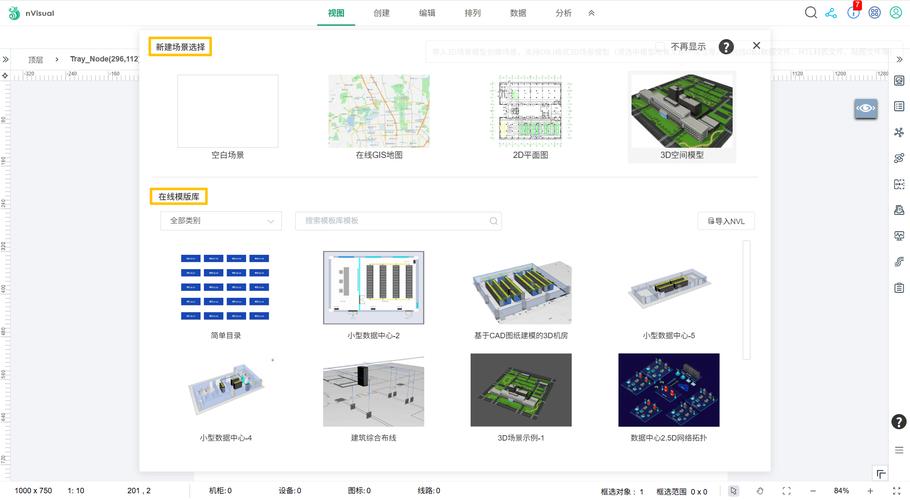Toggle fullscreen icon in status bar corner
The image size is (910, 500).
tap(897, 491)
